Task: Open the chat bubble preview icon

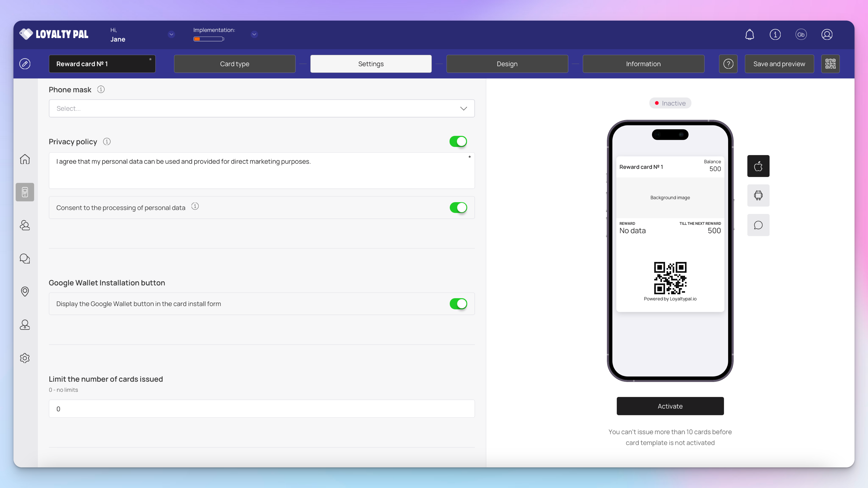Action: [x=758, y=225]
